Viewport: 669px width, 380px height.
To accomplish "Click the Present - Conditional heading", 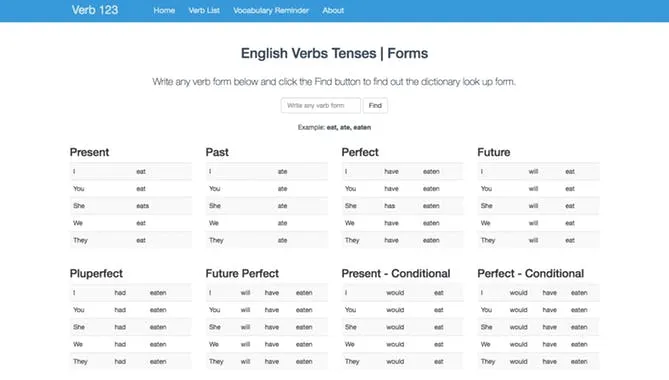I will coord(396,273).
